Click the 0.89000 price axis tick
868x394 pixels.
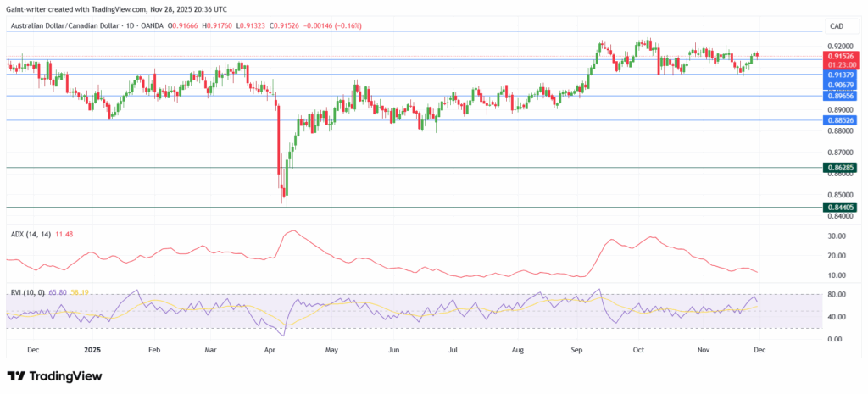point(842,109)
